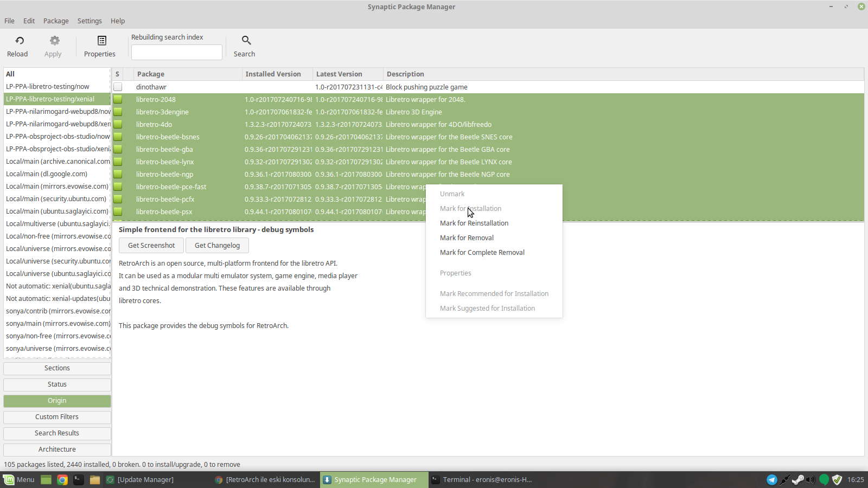Screen dimensions: 868x488
Task: Open Telegram from the system tray
Action: pyautogui.click(x=771, y=480)
